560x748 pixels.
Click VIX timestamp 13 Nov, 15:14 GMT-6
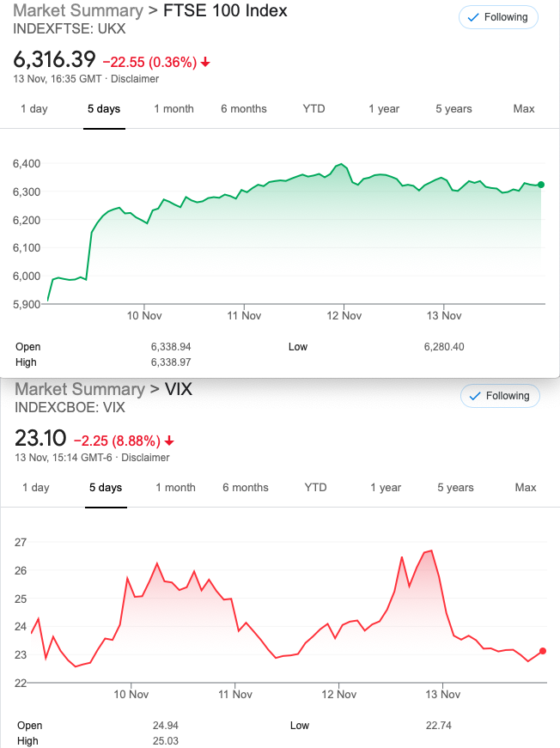click(64, 458)
